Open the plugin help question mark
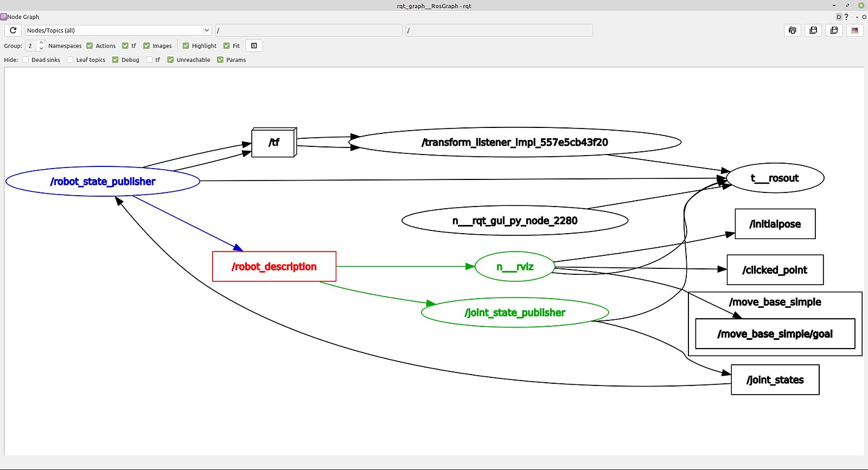Image resolution: width=868 pixels, height=470 pixels. (x=846, y=17)
